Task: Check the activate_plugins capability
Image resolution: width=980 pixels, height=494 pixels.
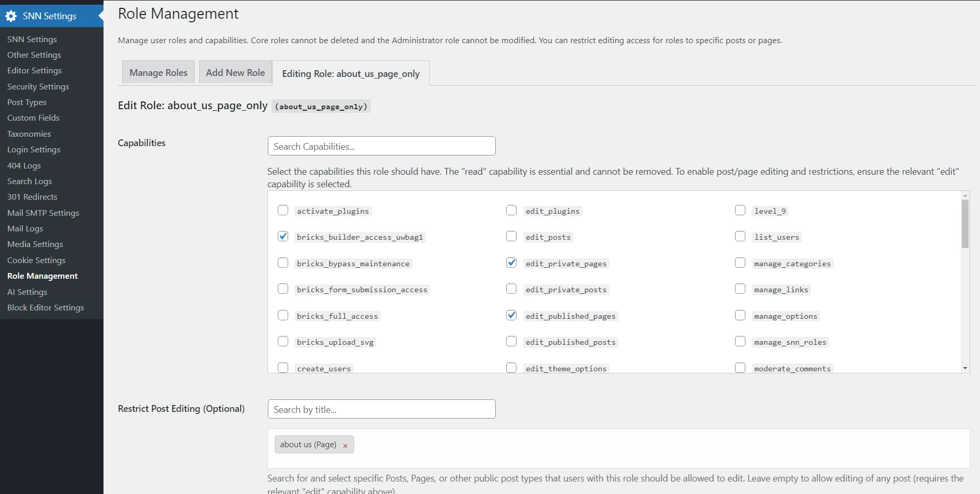Action: pyautogui.click(x=283, y=210)
